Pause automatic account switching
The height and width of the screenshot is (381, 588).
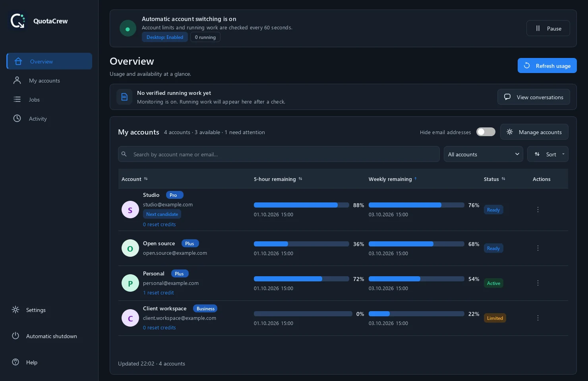coord(548,29)
